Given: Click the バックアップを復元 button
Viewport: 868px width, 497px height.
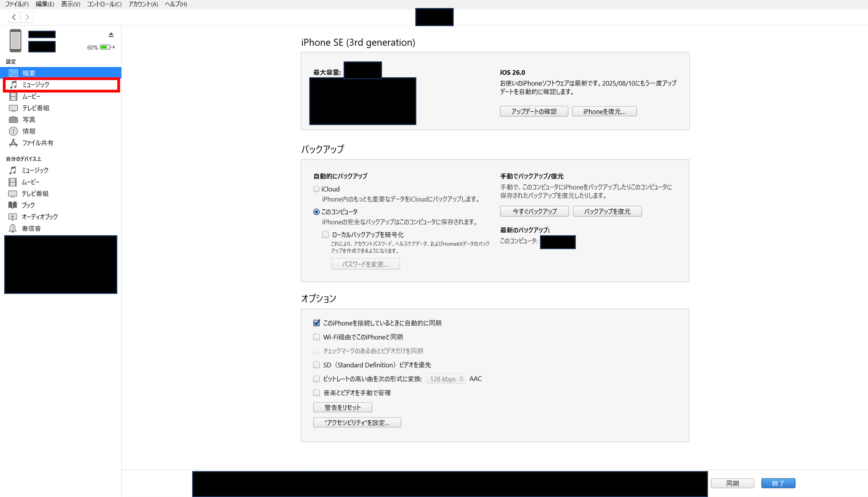Looking at the screenshot, I should [x=607, y=211].
